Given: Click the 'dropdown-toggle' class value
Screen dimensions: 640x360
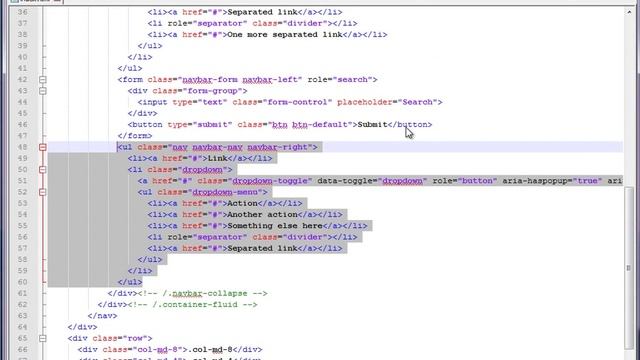Looking at the screenshot, I should (x=270, y=181).
